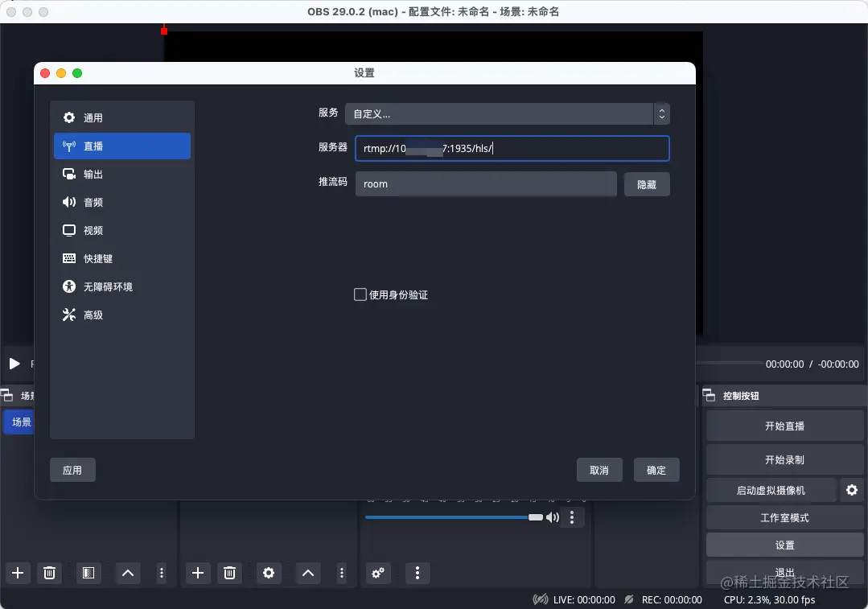This screenshot has width=868, height=609.
Task: Select the 场景 scene item in list
Action: point(20,422)
